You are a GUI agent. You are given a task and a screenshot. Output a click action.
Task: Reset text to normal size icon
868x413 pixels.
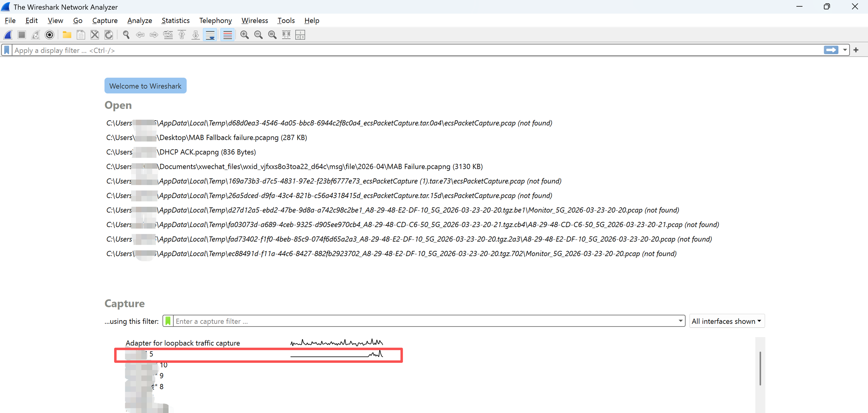272,35
